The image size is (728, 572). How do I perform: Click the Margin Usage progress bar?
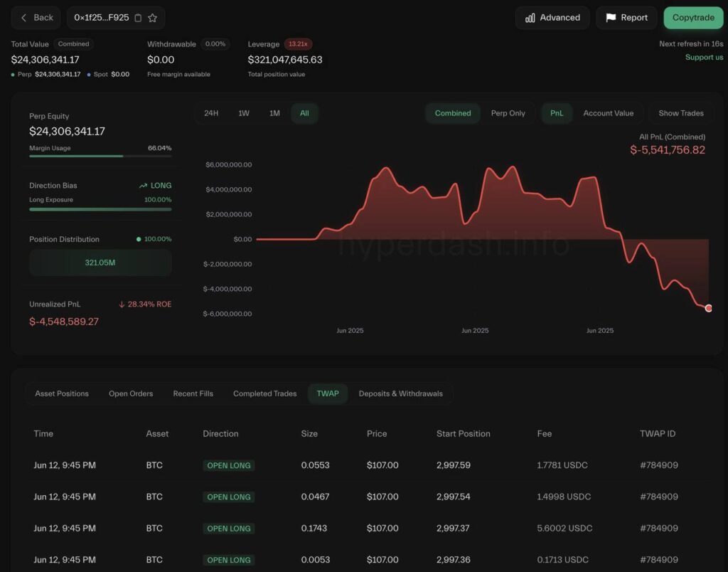click(x=100, y=156)
